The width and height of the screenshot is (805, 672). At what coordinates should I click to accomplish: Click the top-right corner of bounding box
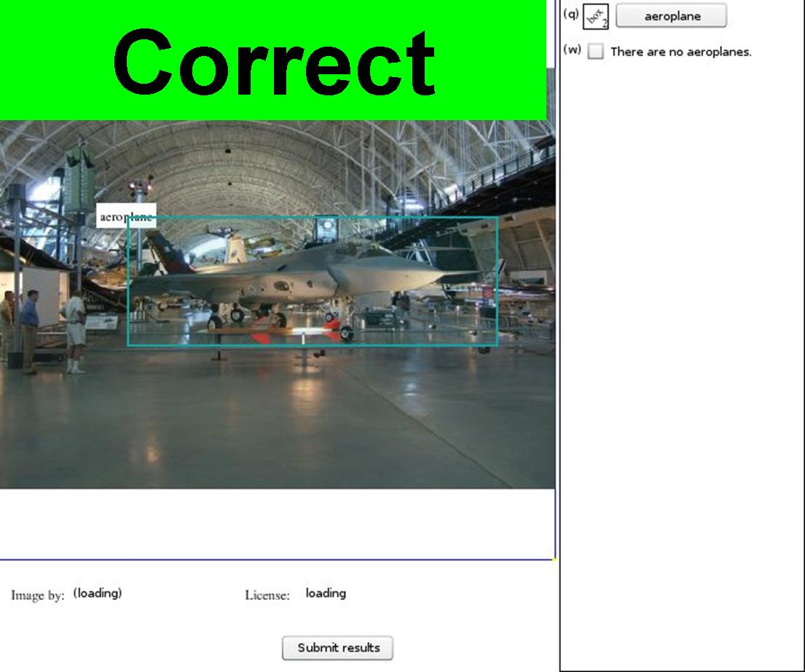[x=498, y=217]
